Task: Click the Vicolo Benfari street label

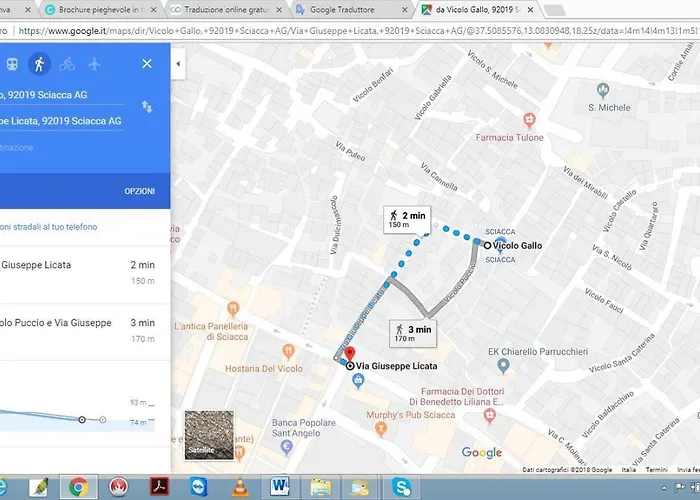Action: click(373, 85)
